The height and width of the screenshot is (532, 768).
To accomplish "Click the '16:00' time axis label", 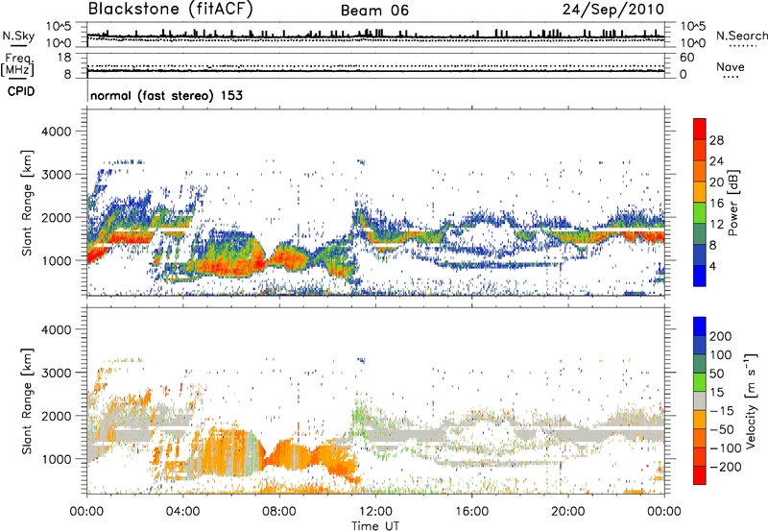I will coord(471,512).
